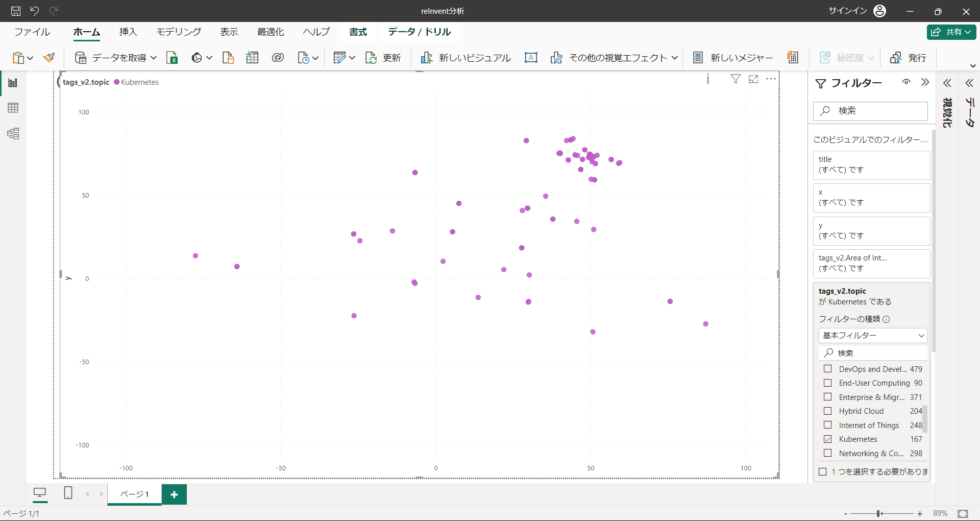The width and height of the screenshot is (980, 521).
Task: Click the filter icon on the scatter visual
Action: coord(736,79)
